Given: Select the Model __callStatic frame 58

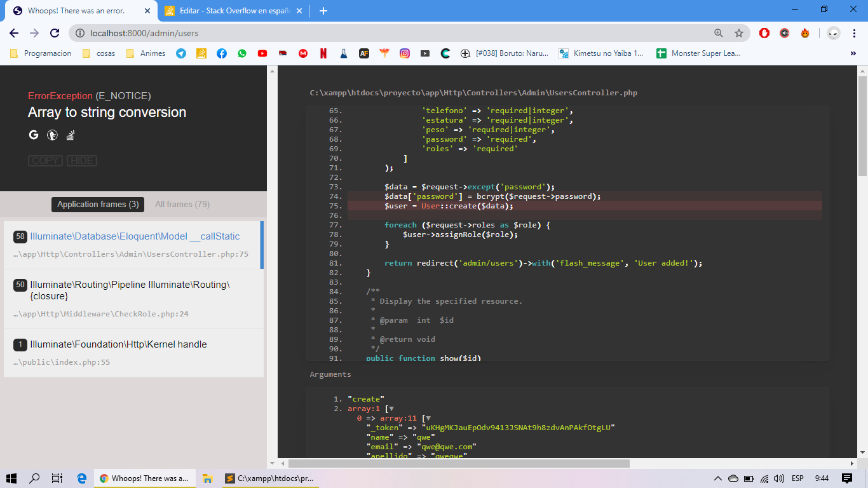Looking at the screenshot, I should pyautogui.click(x=132, y=245).
